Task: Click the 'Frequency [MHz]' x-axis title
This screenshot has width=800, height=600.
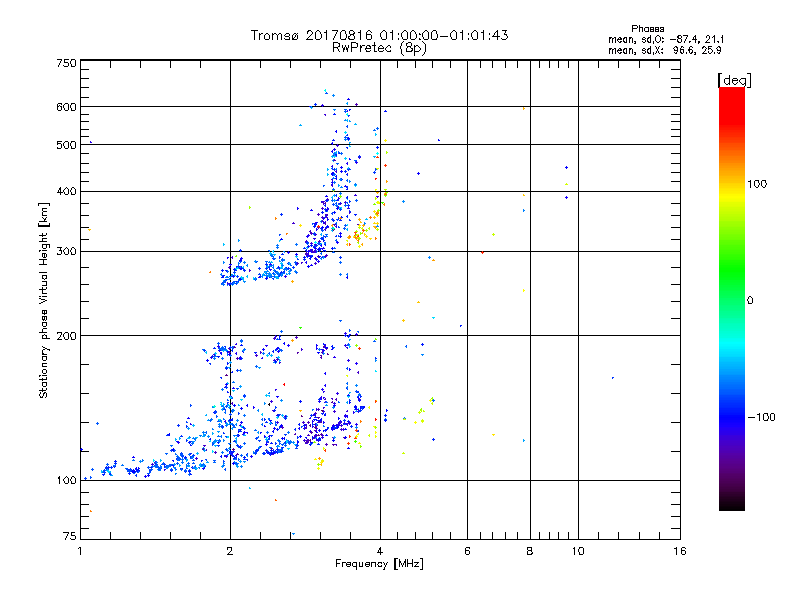Action: click(x=379, y=564)
